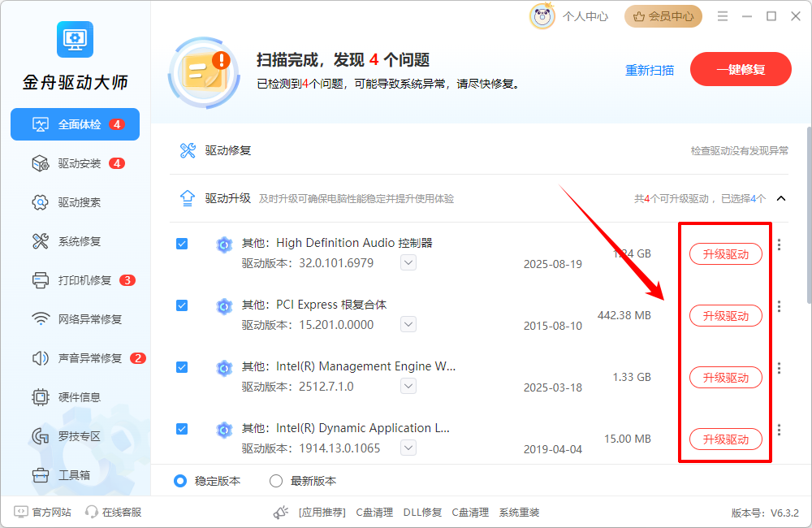
Task: Click the Wi-Fi icon for 网络异常修复
Action: (x=41, y=318)
